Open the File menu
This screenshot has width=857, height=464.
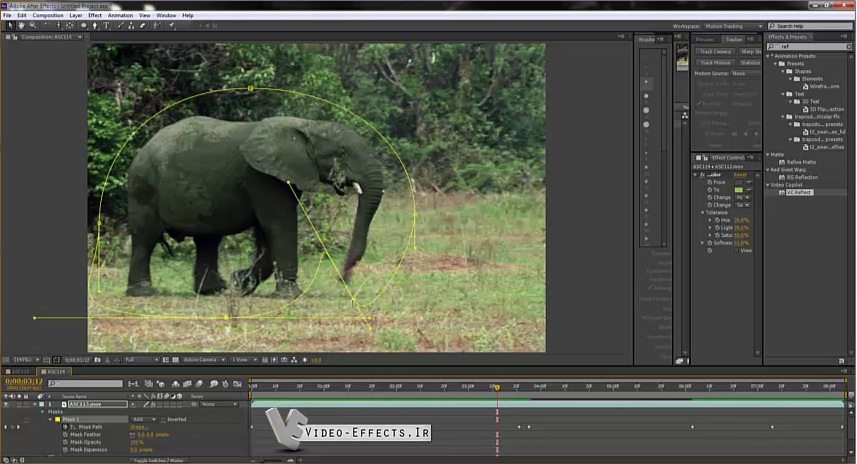pos(7,15)
